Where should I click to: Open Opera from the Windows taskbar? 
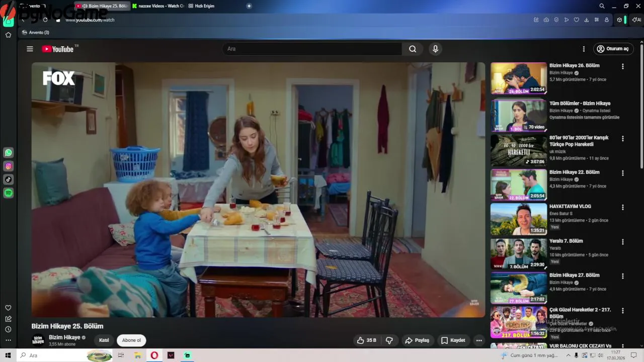[x=154, y=355]
